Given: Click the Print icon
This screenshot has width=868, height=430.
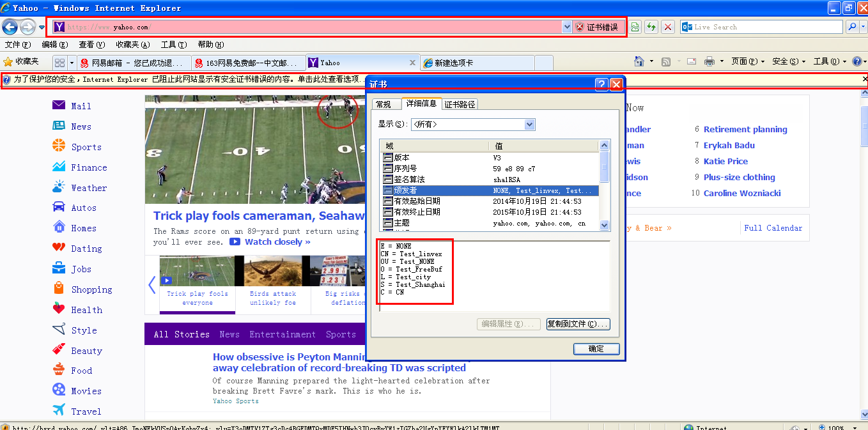Looking at the screenshot, I should point(709,61).
